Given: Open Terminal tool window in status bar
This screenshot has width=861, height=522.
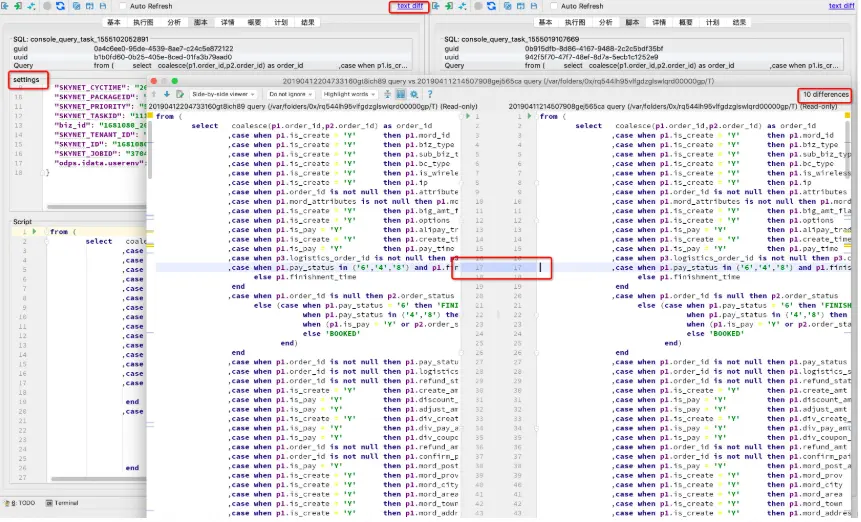Looking at the screenshot, I should coord(62,503).
